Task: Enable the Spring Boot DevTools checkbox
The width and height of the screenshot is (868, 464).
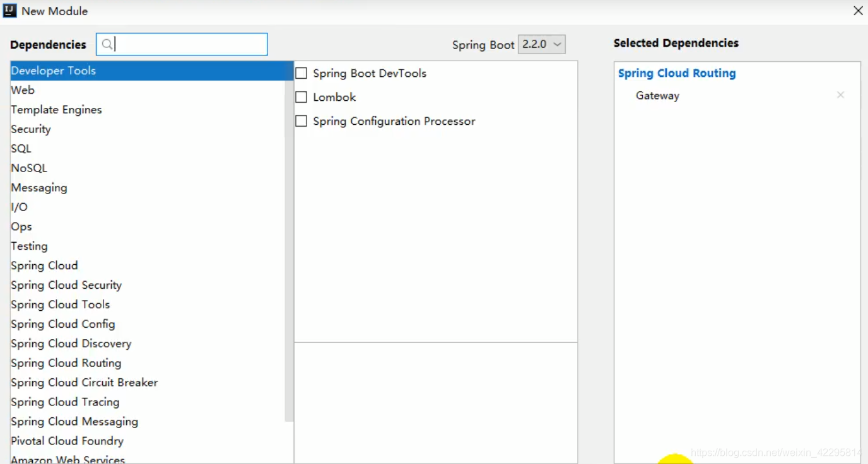Action: [x=302, y=73]
